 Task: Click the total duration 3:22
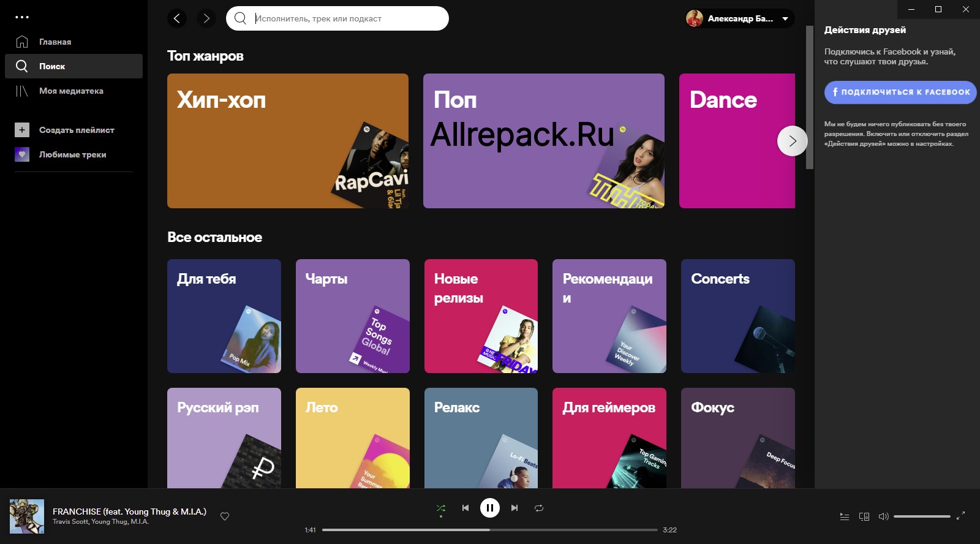[670, 530]
